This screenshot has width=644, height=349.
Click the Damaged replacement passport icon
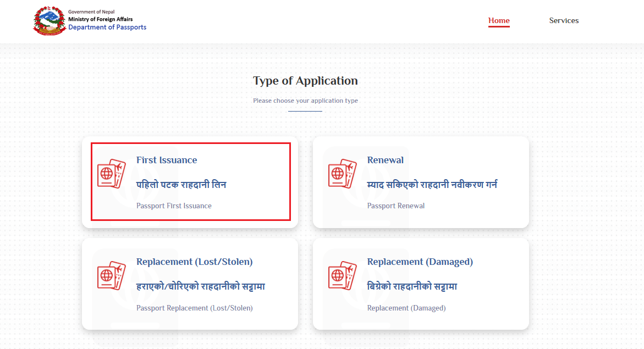[343, 275]
